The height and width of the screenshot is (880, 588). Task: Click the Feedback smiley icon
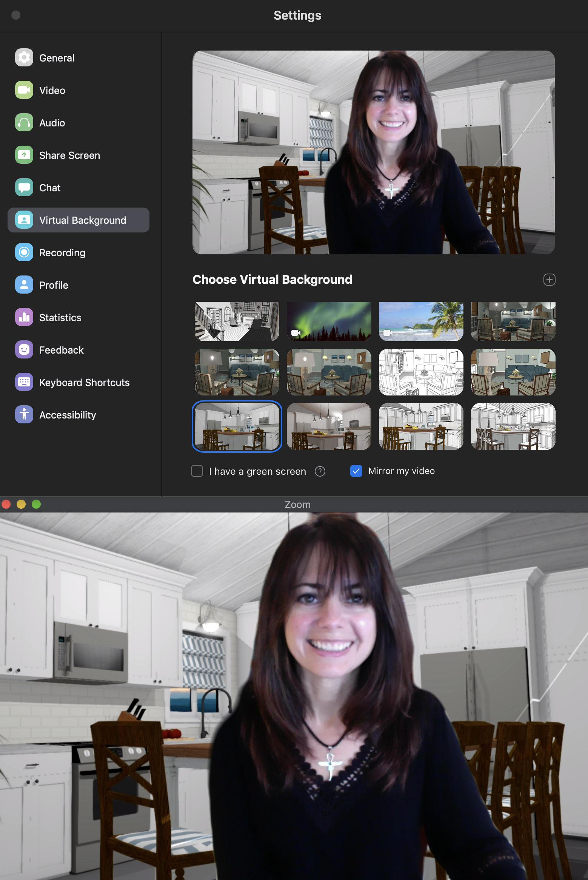click(24, 350)
